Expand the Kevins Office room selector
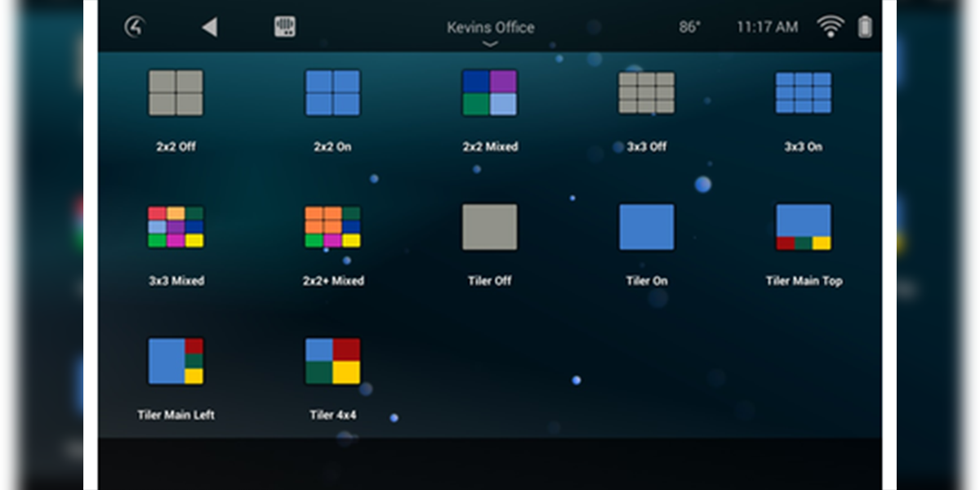Image resolution: width=980 pixels, height=490 pixels. (490, 27)
